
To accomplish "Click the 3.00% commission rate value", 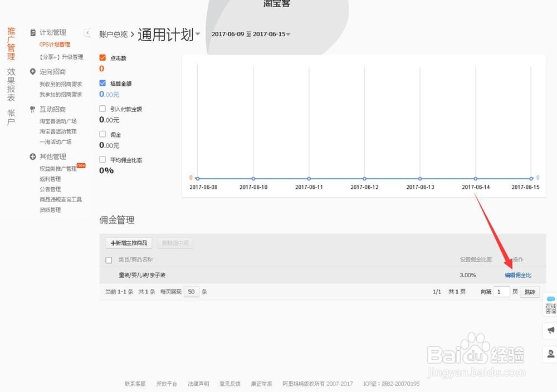I will 468,275.
